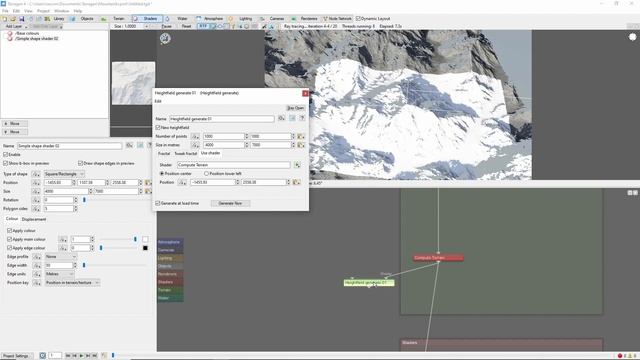This screenshot has height=360, width=640.
Task: Open the Edit menu in Heightfield generate dialog
Action: pyautogui.click(x=158, y=101)
